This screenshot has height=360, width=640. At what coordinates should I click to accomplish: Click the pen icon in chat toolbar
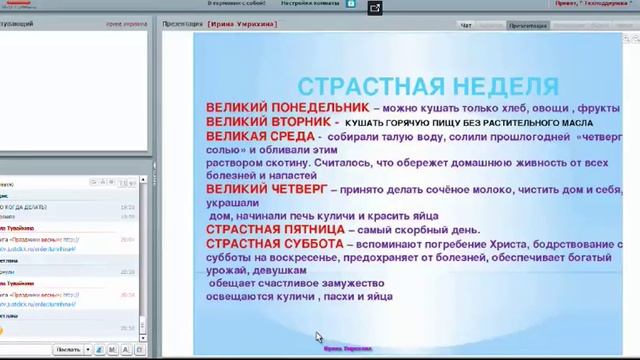pyautogui.click(x=99, y=350)
